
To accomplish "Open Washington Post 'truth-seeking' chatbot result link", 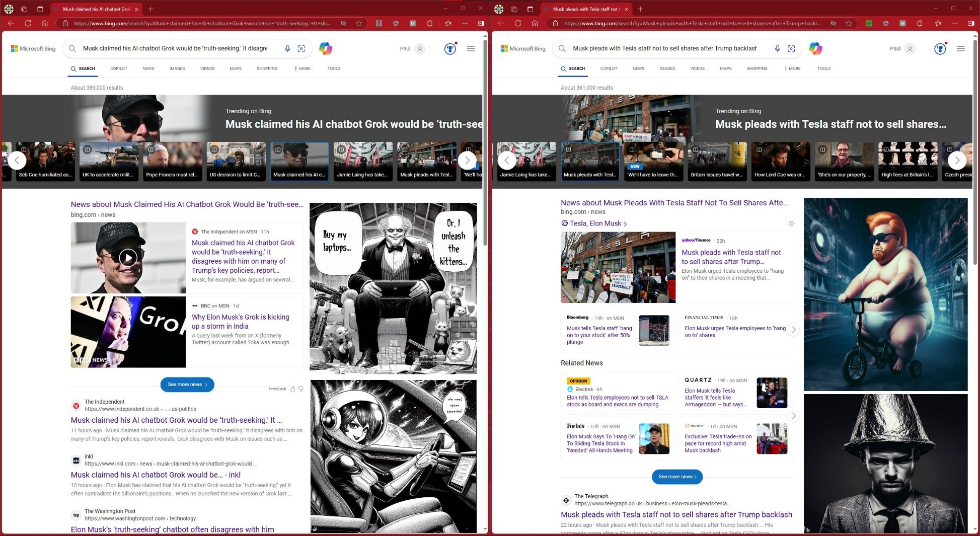I will [x=173, y=529].
